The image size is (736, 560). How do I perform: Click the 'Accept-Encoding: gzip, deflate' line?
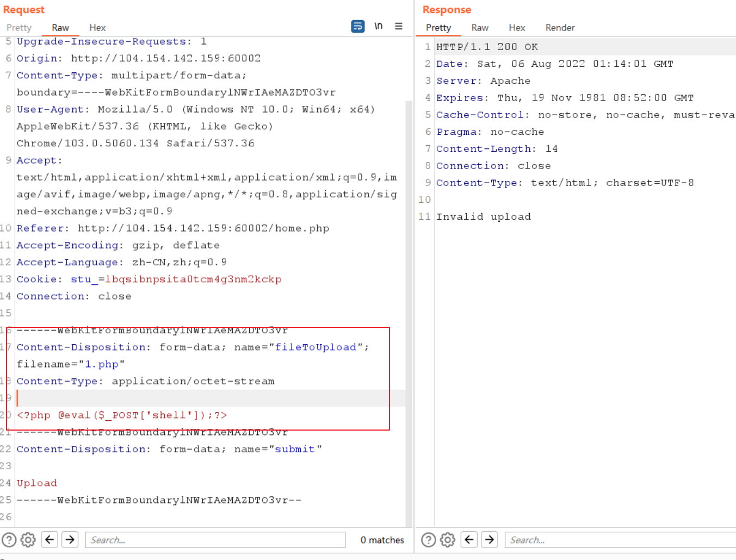[x=118, y=245]
